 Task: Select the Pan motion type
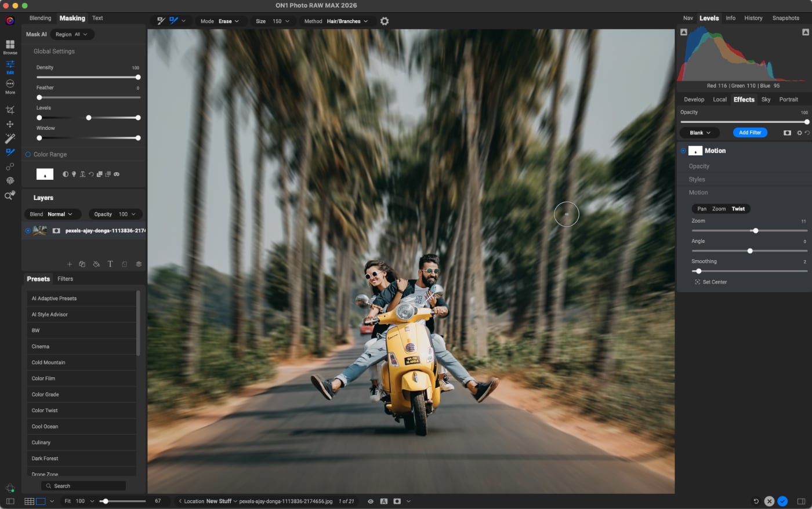702,209
